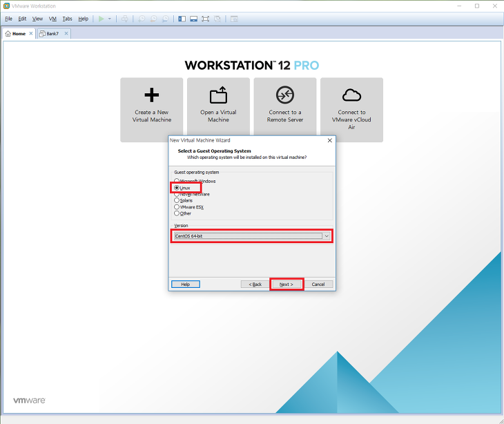
Task: Open the Edit menu
Action: pyautogui.click(x=22, y=19)
